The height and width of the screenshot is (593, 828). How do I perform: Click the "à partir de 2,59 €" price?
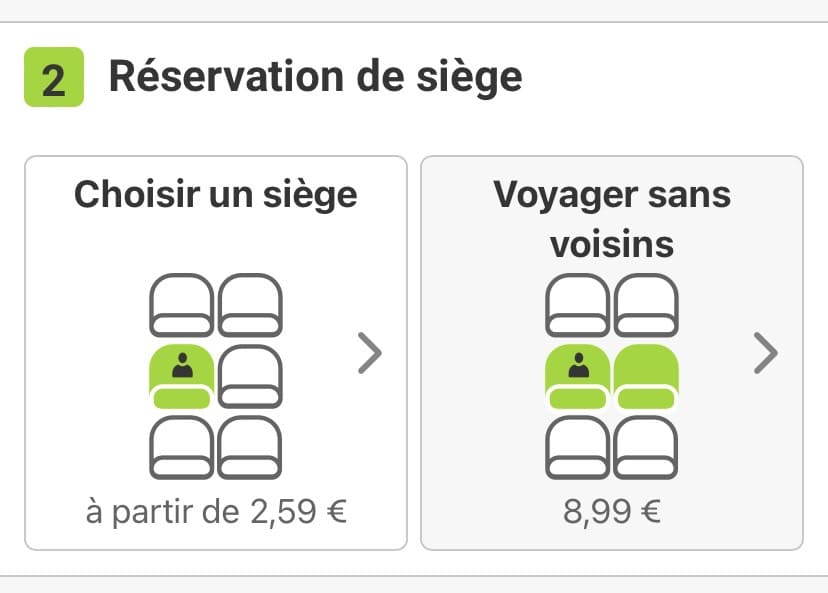[215, 511]
